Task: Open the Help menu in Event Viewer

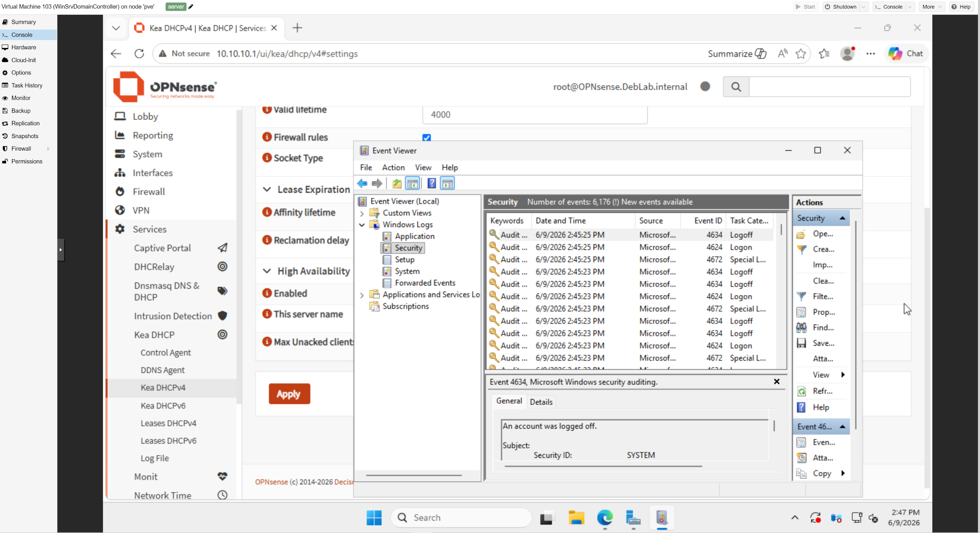Action: click(x=449, y=167)
